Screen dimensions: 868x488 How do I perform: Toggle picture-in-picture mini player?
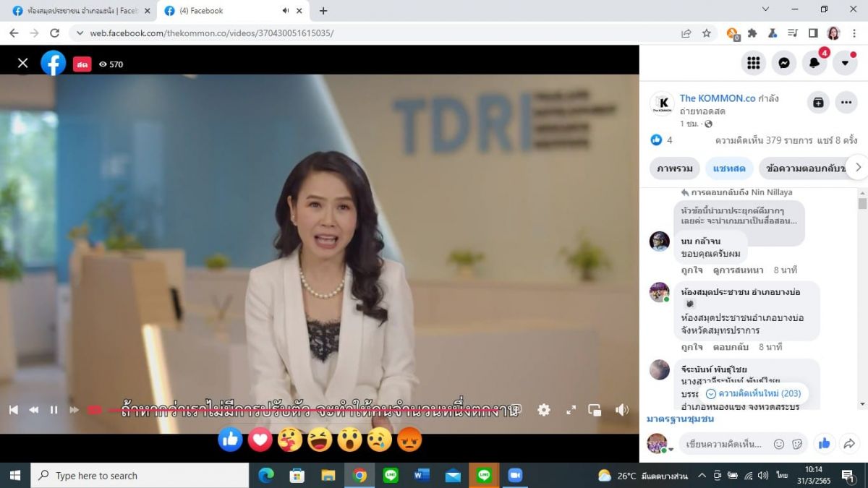(x=595, y=410)
